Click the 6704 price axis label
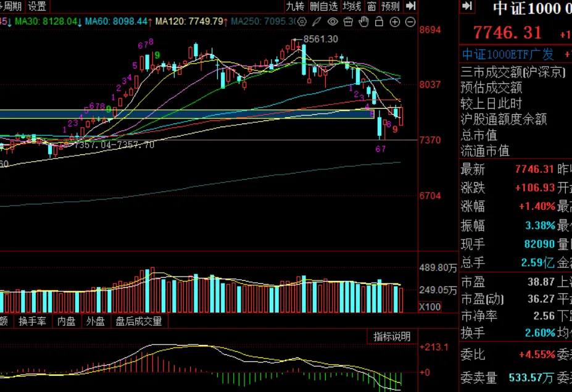572x392 pixels. click(x=430, y=196)
